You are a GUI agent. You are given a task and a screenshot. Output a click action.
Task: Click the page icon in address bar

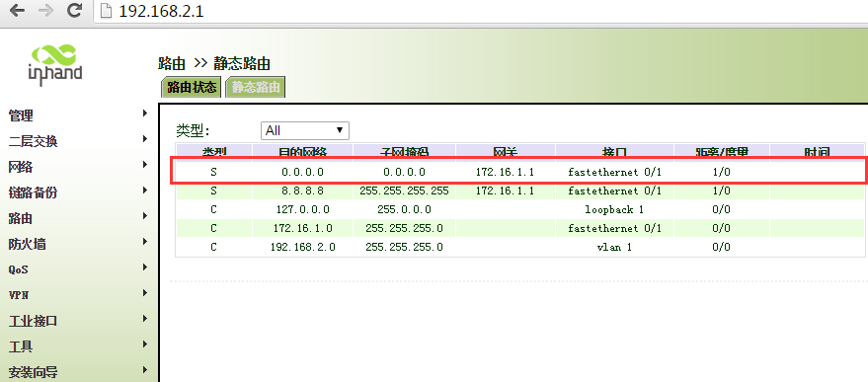pyautogui.click(x=106, y=11)
